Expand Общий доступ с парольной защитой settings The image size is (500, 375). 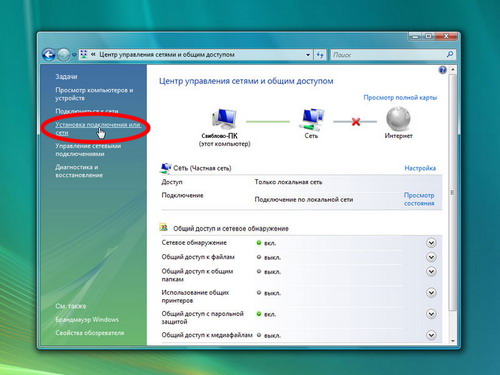click(x=431, y=314)
